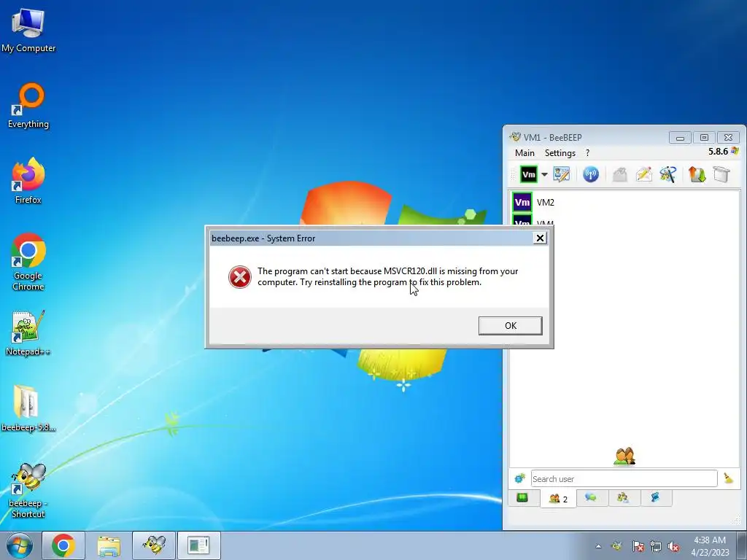
Task: Click the Show desktop strip at the taskbar end
Action: [743, 545]
